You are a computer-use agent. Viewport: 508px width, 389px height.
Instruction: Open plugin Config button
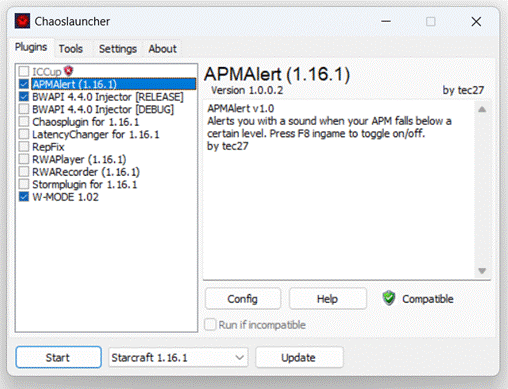[243, 299]
